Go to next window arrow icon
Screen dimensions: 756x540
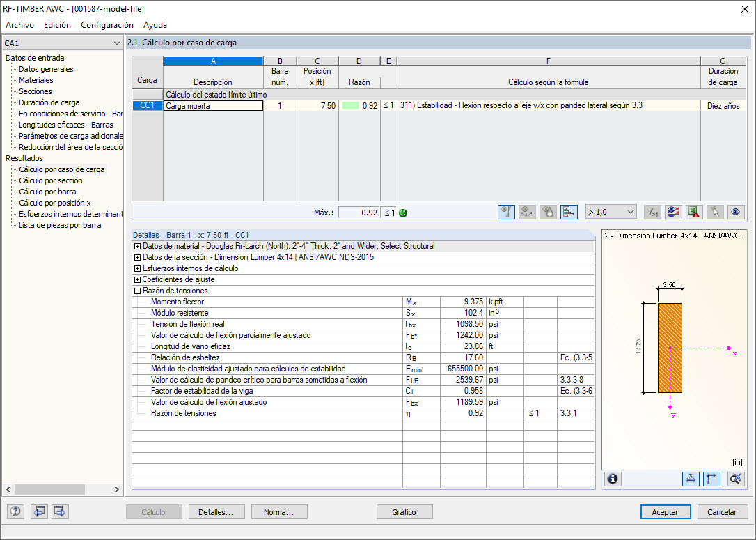point(60,511)
